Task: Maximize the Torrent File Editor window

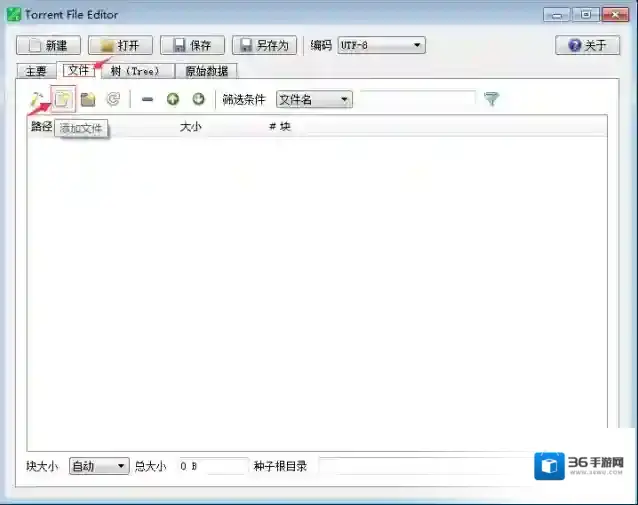Action: 586,15
